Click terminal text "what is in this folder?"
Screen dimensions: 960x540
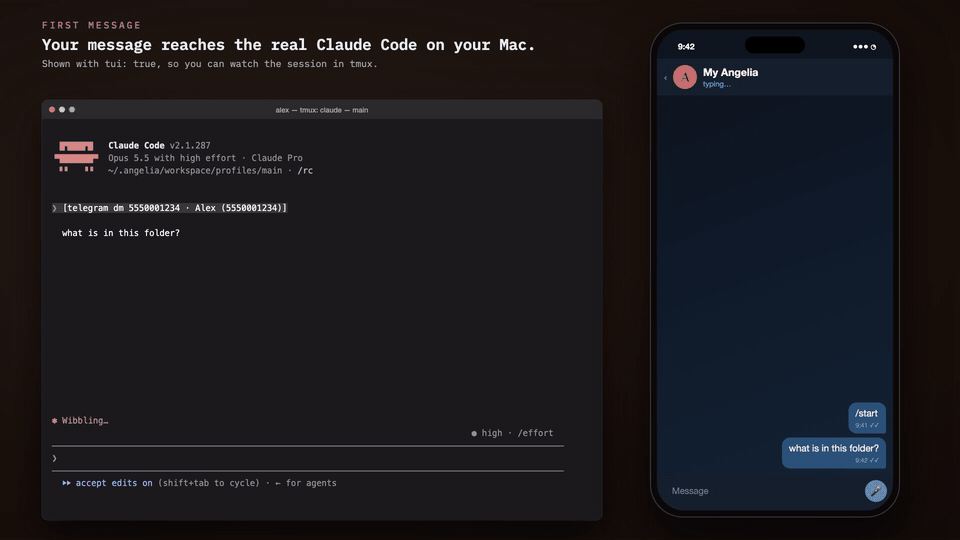click(x=121, y=233)
